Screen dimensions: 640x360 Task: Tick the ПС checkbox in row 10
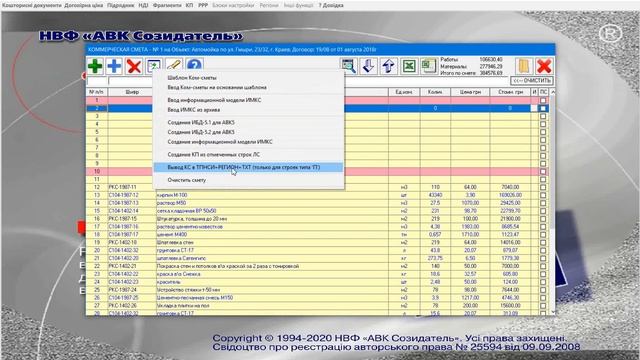click(543, 171)
